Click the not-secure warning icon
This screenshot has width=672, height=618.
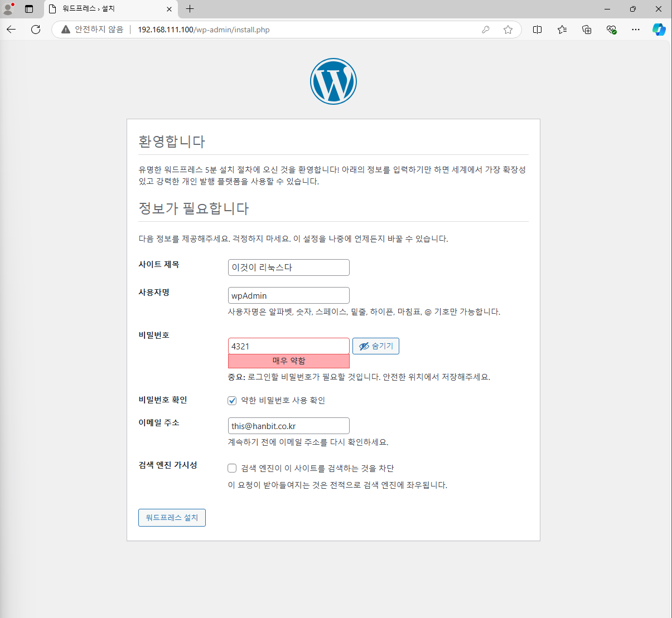[66, 30]
